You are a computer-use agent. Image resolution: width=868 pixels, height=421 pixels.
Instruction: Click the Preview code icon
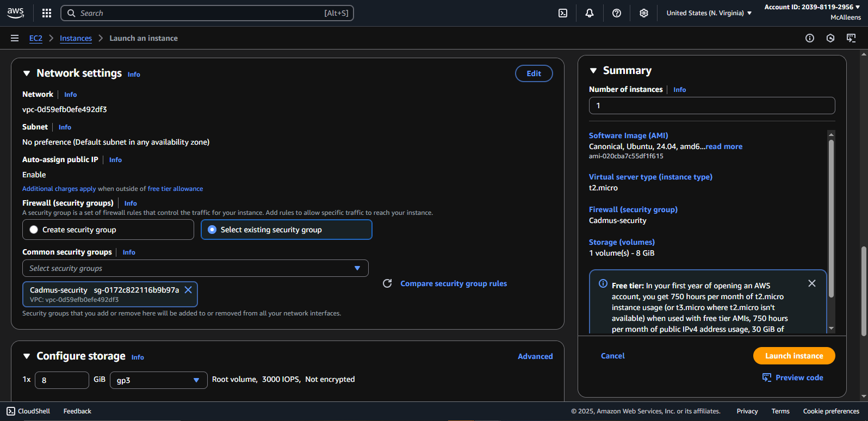click(x=767, y=377)
